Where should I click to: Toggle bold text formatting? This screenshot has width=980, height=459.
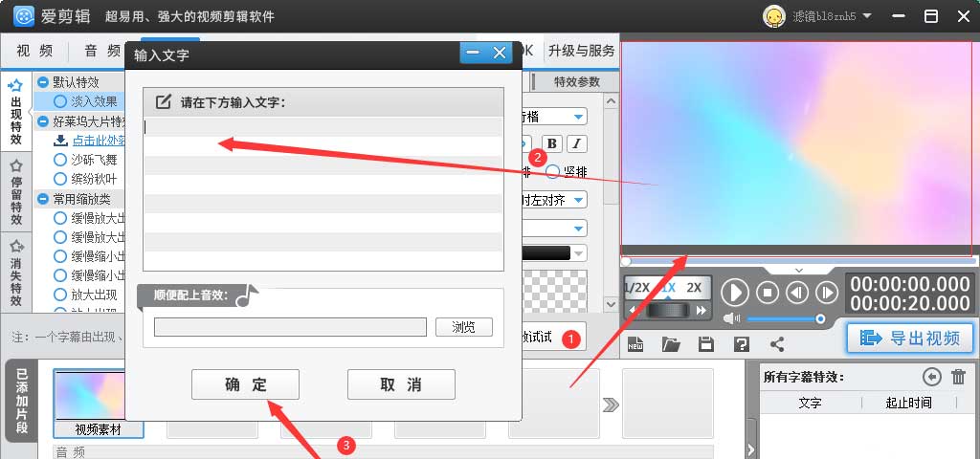pyautogui.click(x=552, y=143)
